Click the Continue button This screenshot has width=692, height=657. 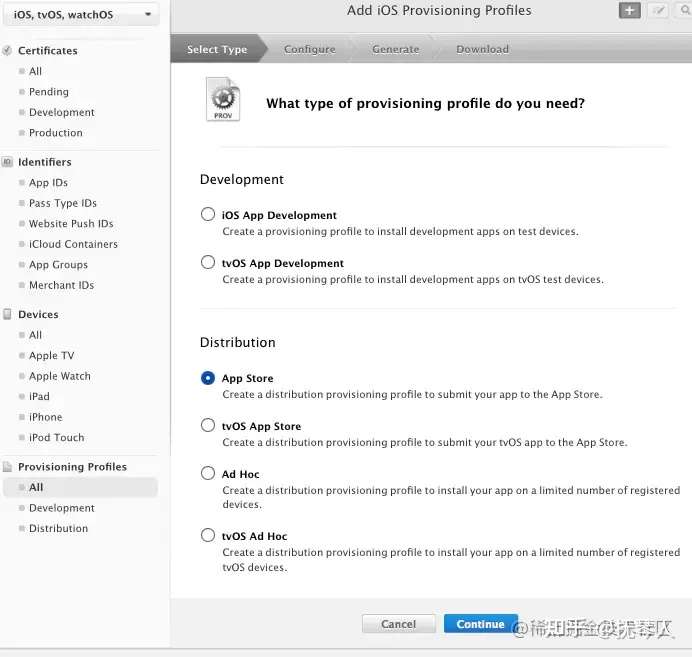480,624
